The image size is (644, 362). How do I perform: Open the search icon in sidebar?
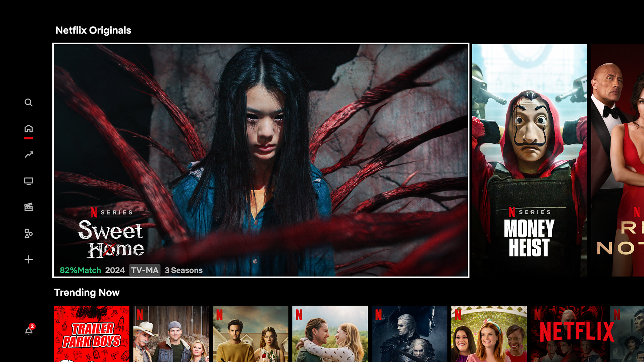point(29,103)
